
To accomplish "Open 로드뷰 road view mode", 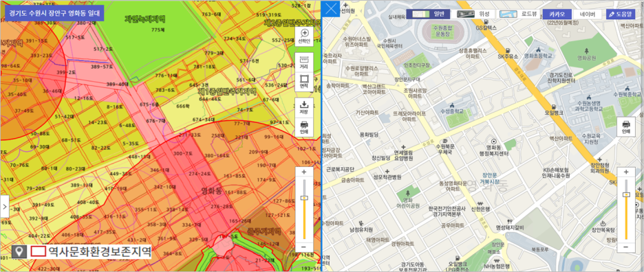I will [x=519, y=14].
